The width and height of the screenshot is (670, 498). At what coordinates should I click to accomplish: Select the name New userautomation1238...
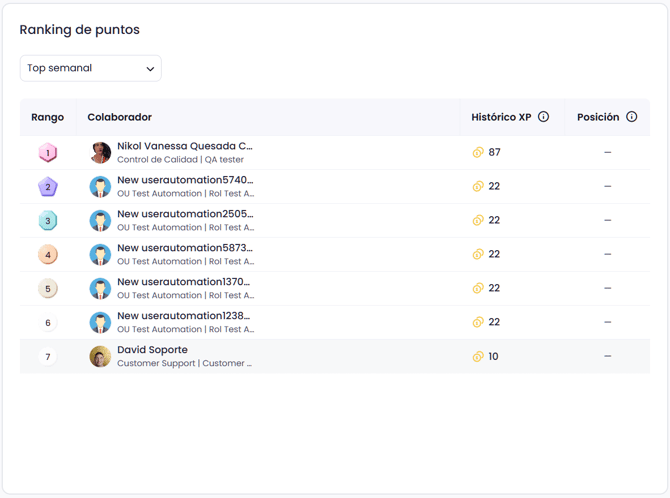[x=184, y=316]
